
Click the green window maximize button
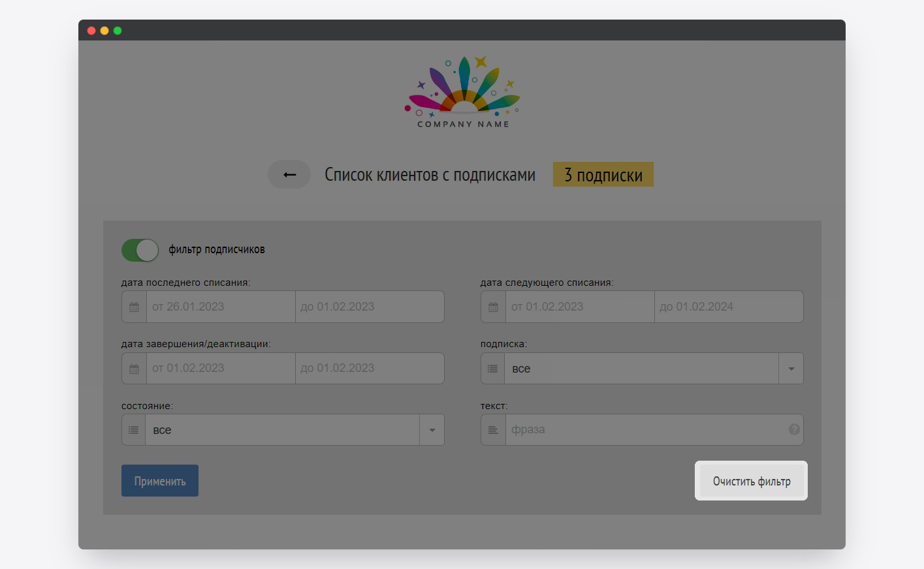click(118, 31)
